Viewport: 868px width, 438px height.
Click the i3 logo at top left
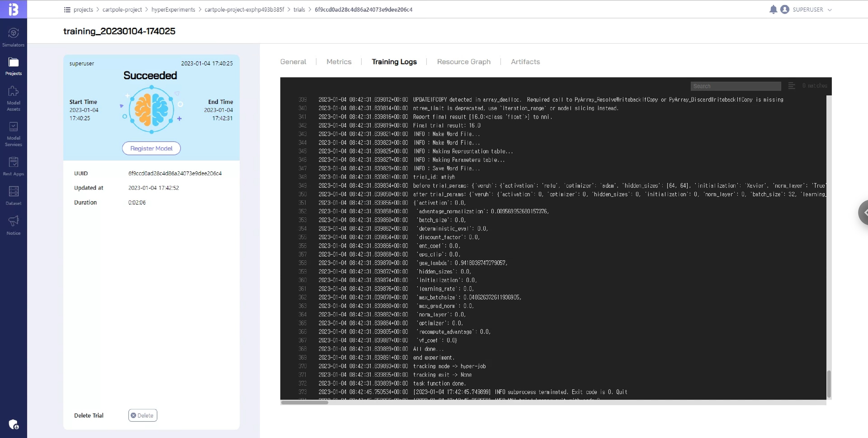[x=13, y=9]
